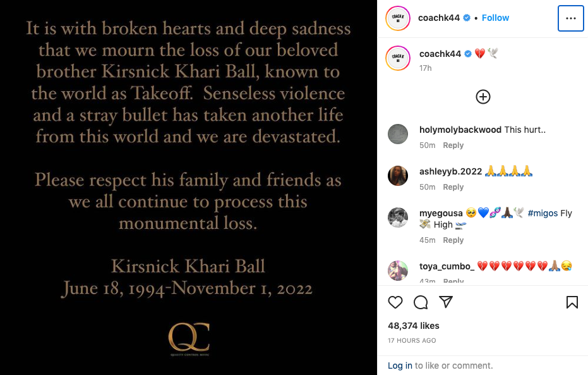Open coachk44 username link in header
This screenshot has height=375, width=588.
[439, 18]
